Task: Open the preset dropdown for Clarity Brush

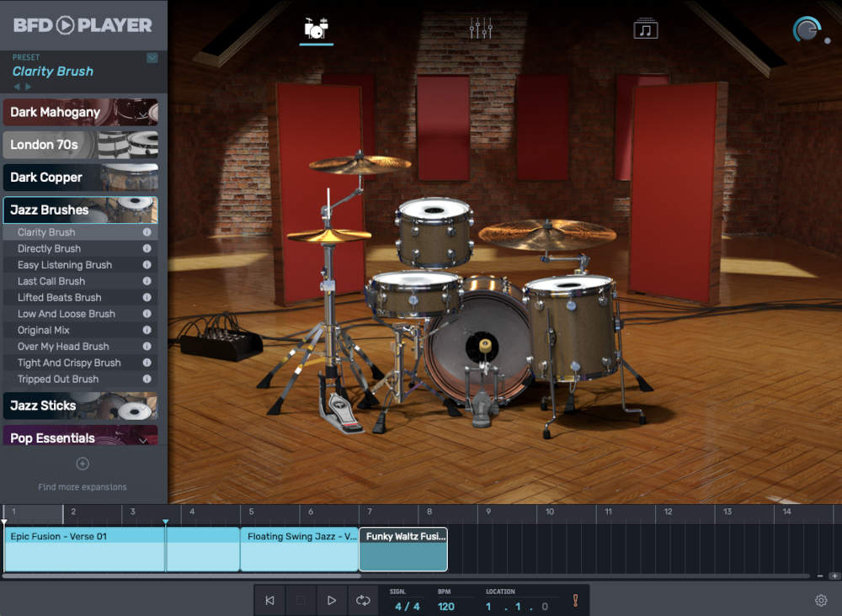Action: [154, 57]
